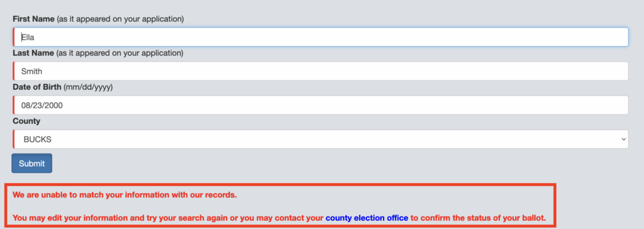644x229 pixels.
Task: Click the County label above the dropdown
Action: point(26,121)
